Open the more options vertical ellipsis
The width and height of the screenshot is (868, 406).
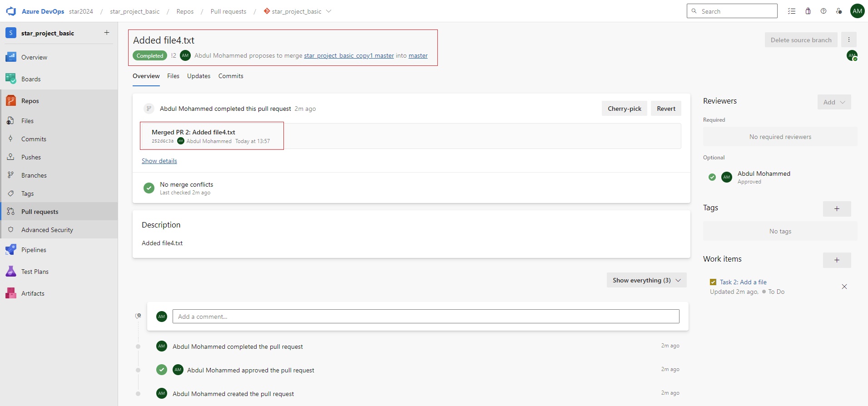coord(849,40)
